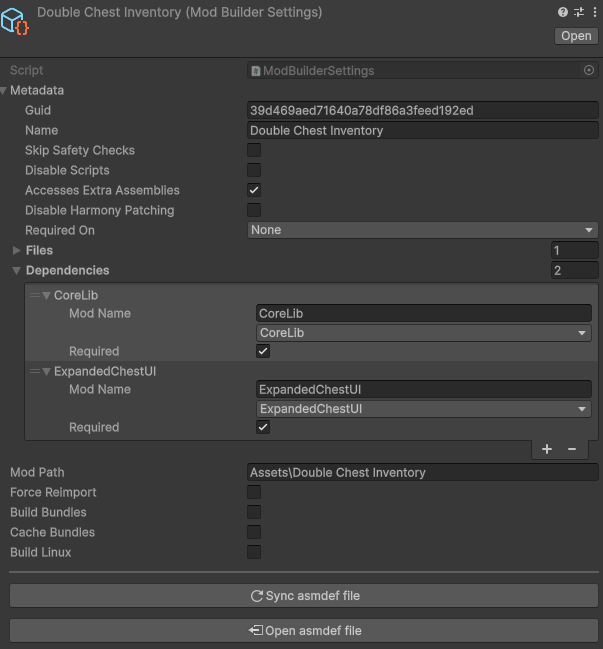Click the inspector title Double Chest Inventory
The width and height of the screenshot is (603, 649).
point(179,12)
